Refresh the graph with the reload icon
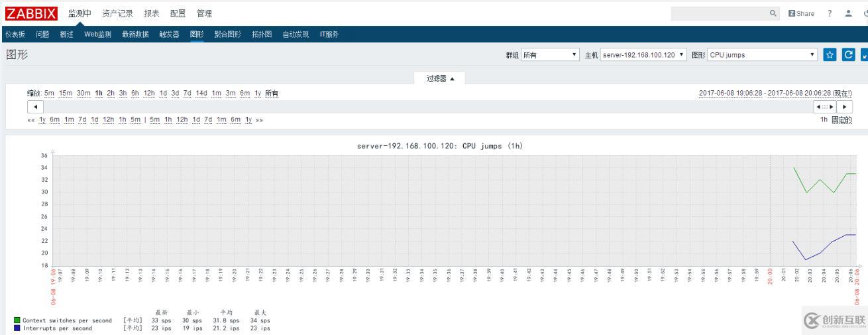 pos(847,55)
